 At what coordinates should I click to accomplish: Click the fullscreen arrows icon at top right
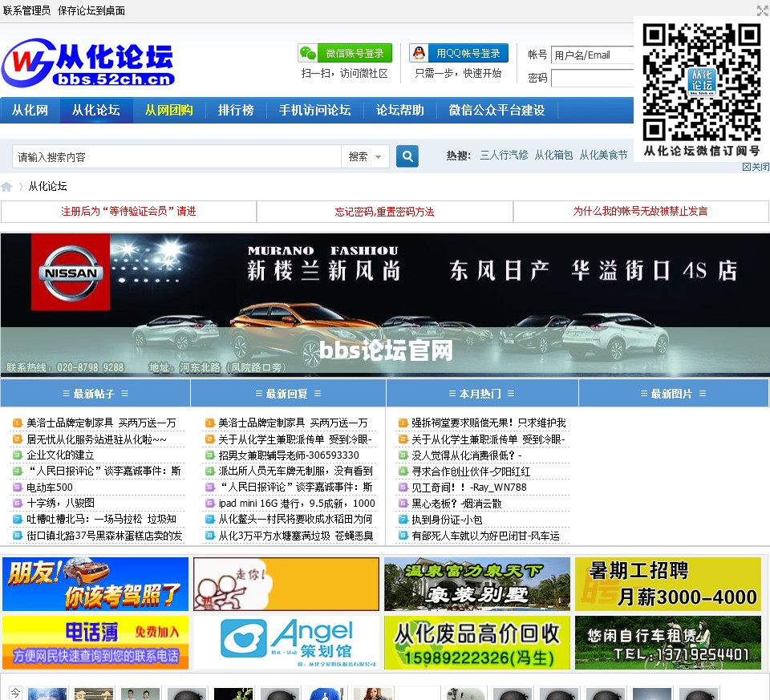pos(763,10)
